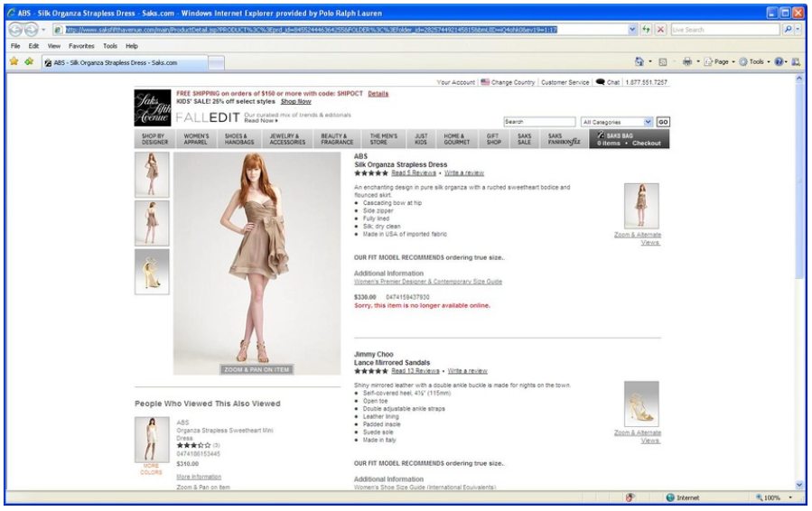Click in the Saks site Search field
The height and width of the screenshot is (511, 812).
coord(539,122)
